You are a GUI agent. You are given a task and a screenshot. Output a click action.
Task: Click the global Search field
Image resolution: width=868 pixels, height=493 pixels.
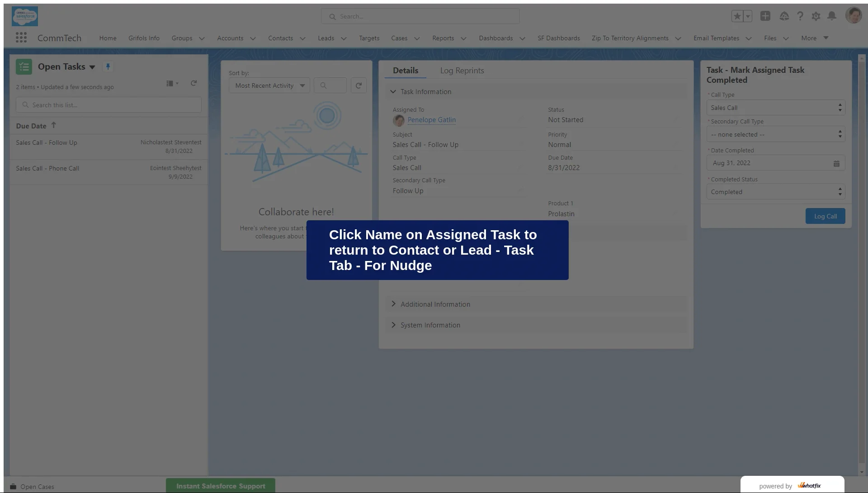(420, 16)
